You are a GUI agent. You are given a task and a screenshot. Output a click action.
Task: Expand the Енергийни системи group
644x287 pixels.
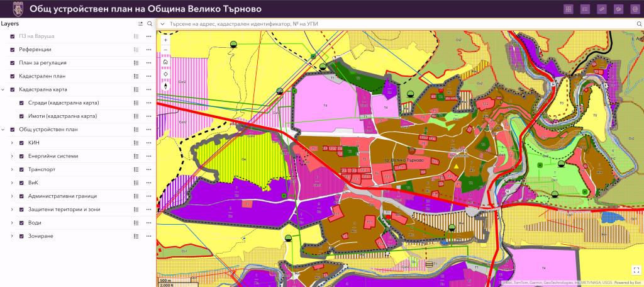tap(13, 156)
